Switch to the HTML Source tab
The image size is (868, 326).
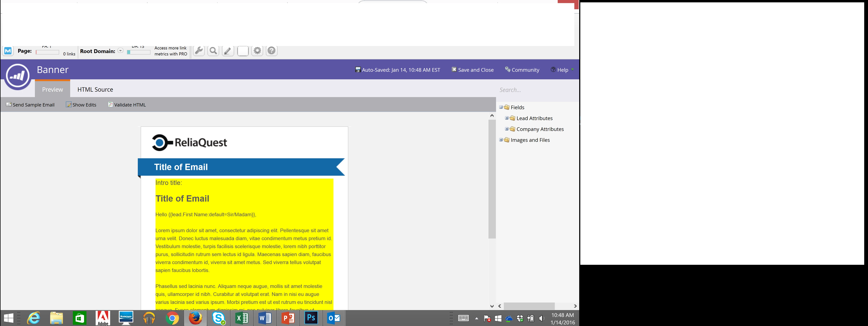pyautogui.click(x=95, y=89)
